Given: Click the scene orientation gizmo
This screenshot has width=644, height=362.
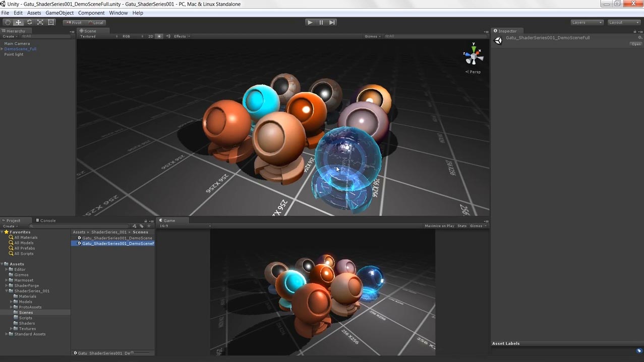Looking at the screenshot, I should (x=473, y=55).
